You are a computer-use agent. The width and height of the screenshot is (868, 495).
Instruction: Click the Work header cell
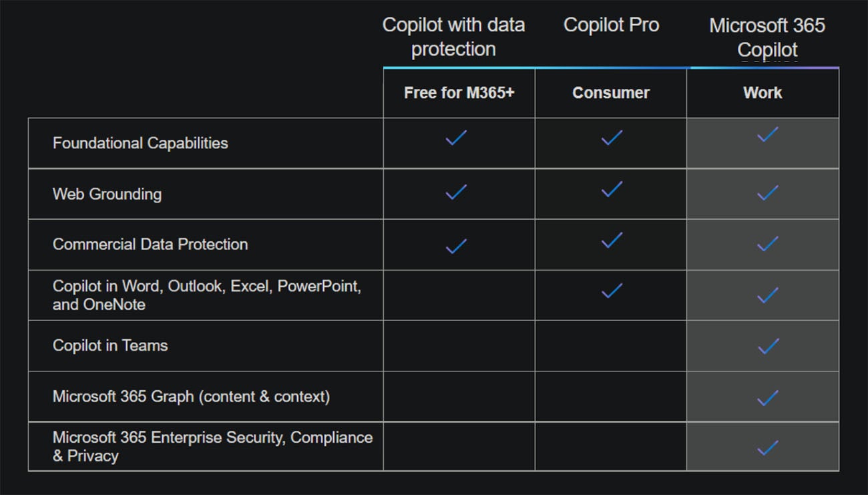(x=763, y=93)
